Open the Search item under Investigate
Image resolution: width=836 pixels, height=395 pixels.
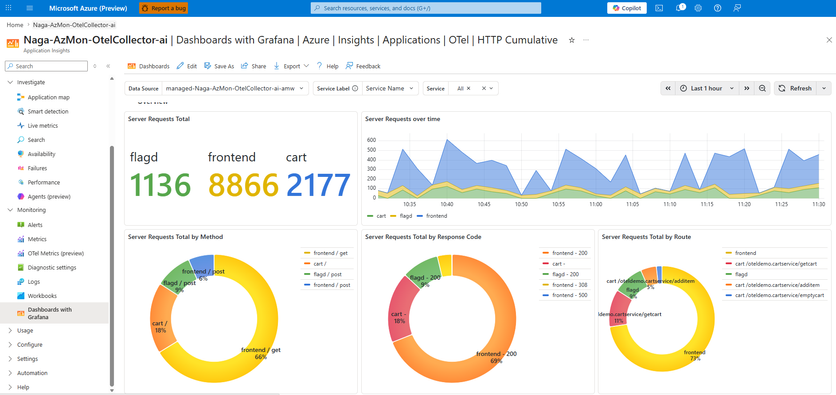pyautogui.click(x=36, y=140)
